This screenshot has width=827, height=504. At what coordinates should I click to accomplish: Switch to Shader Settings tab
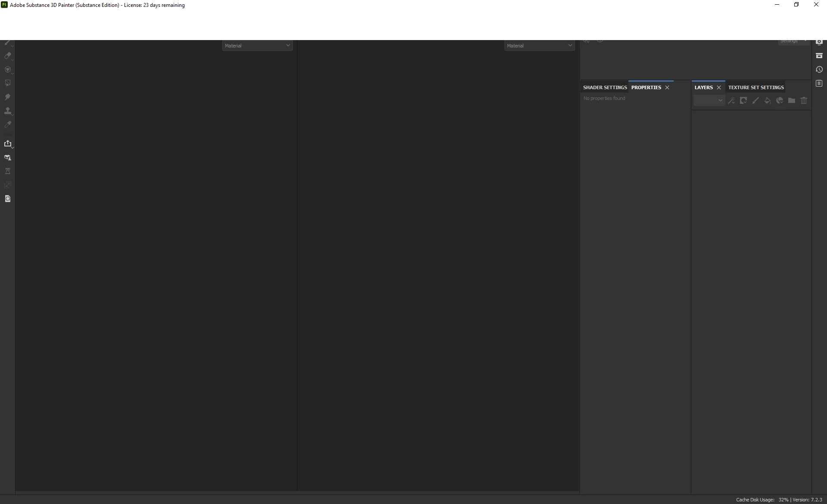[x=605, y=87]
